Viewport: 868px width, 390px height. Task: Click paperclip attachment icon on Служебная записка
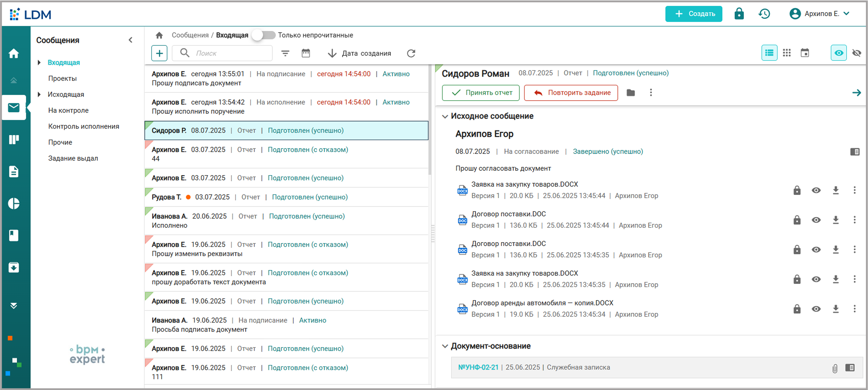[835, 368]
